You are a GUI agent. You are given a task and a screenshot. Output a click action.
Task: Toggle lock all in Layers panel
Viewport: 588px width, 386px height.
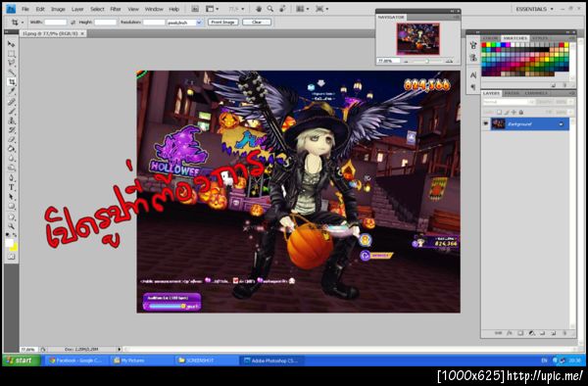521,112
